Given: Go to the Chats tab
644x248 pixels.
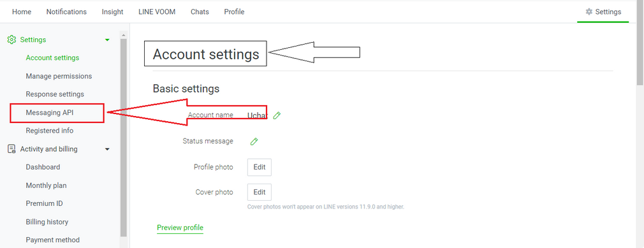Looking at the screenshot, I should click(x=200, y=12).
